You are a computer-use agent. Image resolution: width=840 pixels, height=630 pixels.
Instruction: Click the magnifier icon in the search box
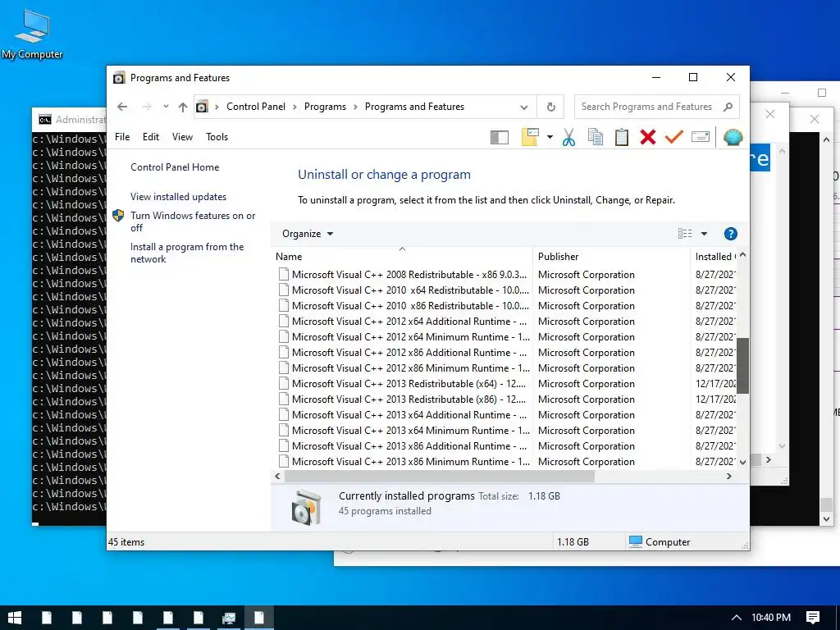point(728,107)
